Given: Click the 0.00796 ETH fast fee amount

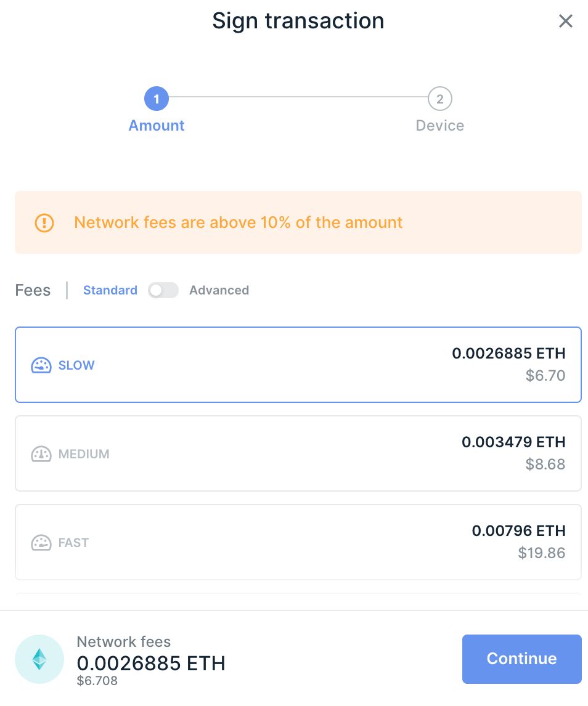Looking at the screenshot, I should (x=518, y=530).
